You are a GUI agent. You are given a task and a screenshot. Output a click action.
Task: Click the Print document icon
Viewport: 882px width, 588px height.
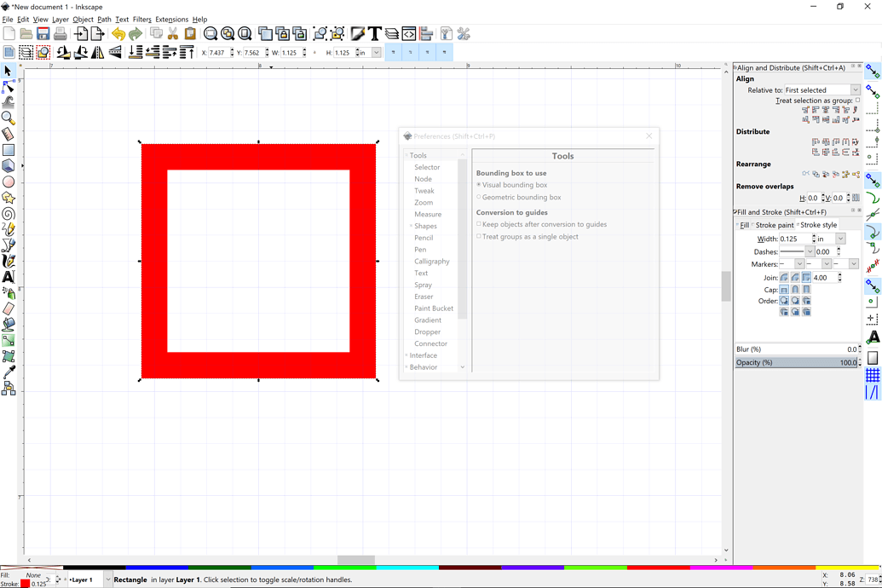[61, 34]
